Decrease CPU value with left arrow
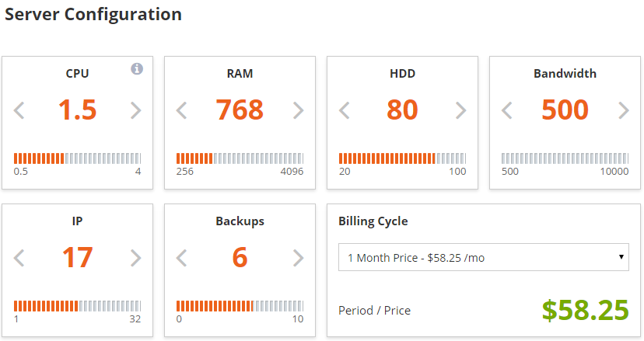 pyautogui.click(x=19, y=110)
